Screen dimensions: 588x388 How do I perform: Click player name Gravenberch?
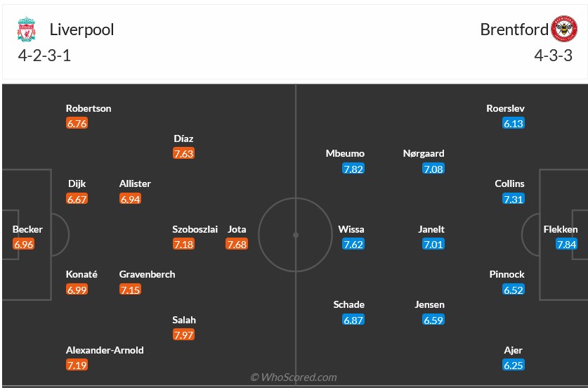pyautogui.click(x=148, y=274)
